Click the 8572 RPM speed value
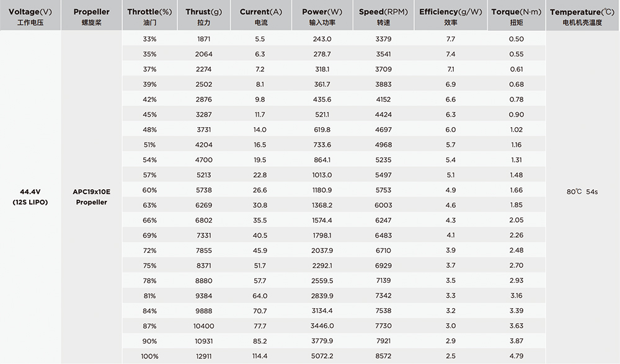This screenshot has width=620, height=364. click(383, 356)
